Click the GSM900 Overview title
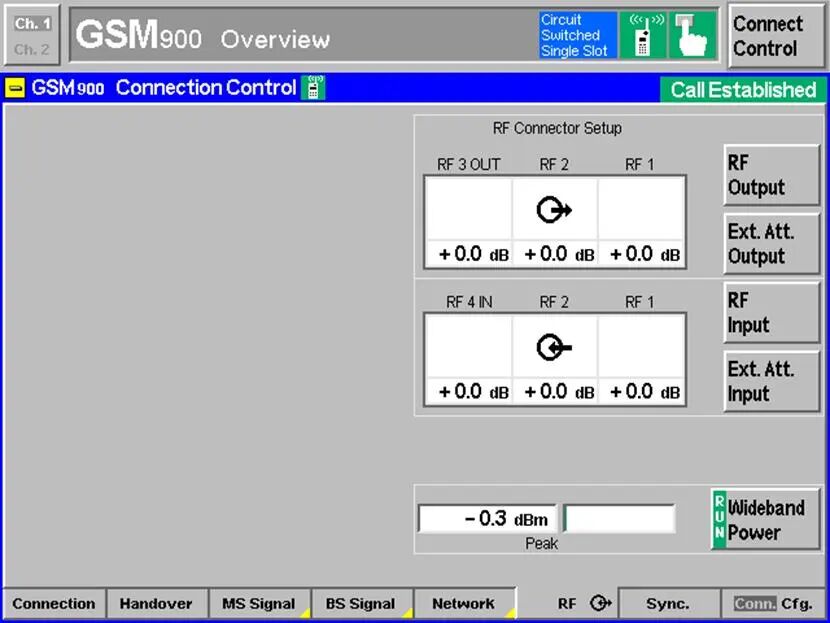Viewport: 830px width, 623px height. click(x=203, y=36)
